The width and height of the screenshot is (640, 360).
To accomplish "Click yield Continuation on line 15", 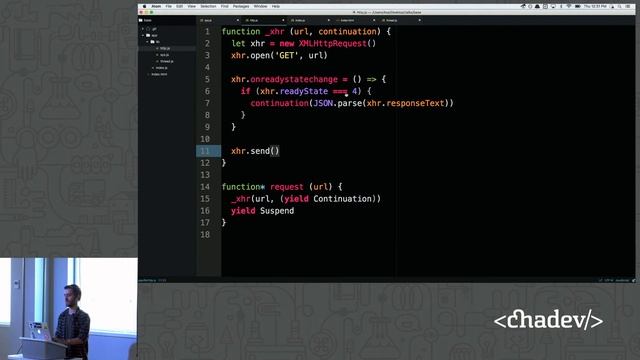I will (328, 199).
